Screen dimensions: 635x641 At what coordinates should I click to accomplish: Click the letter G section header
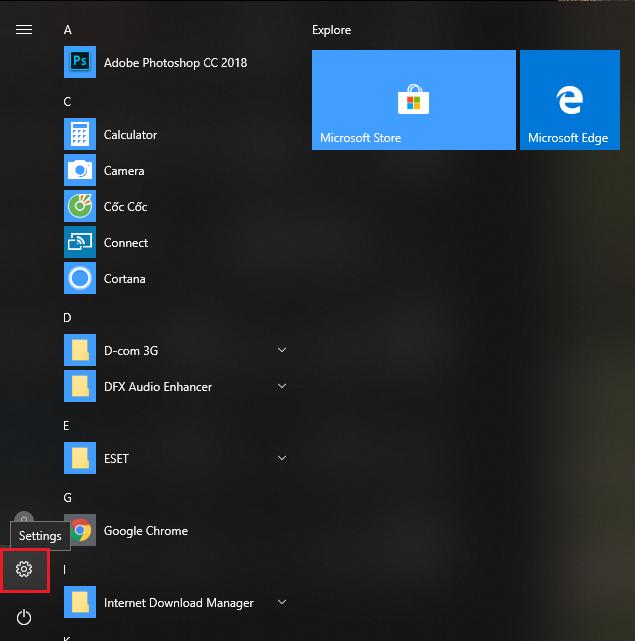pyautogui.click(x=67, y=498)
